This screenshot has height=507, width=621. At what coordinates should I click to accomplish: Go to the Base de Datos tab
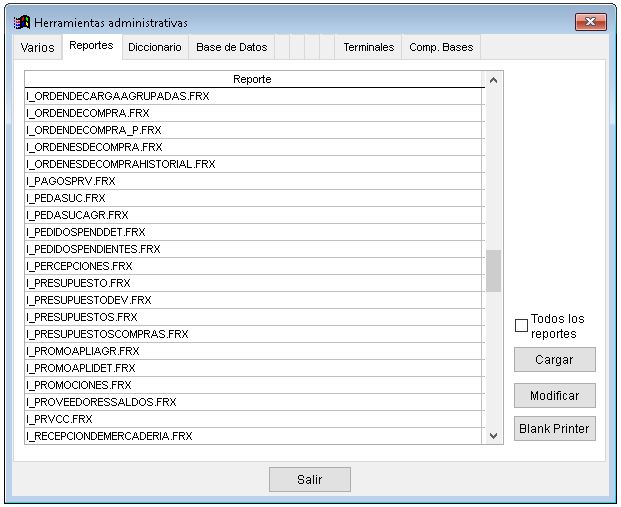231,47
